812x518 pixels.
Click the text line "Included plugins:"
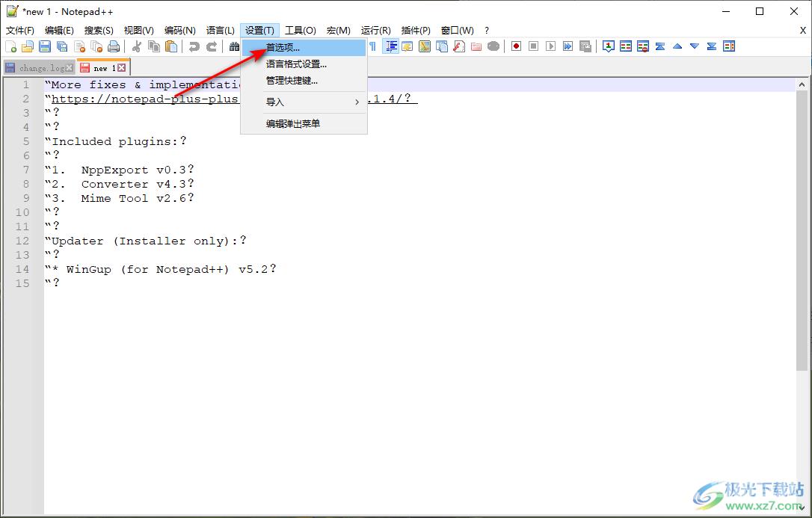pyautogui.click(x=115, y=141)
